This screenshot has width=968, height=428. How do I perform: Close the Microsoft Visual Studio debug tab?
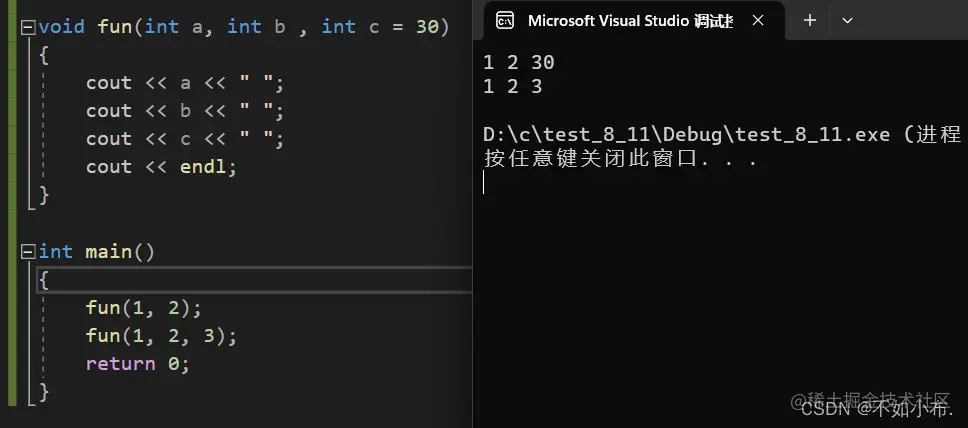click(758, 20)
